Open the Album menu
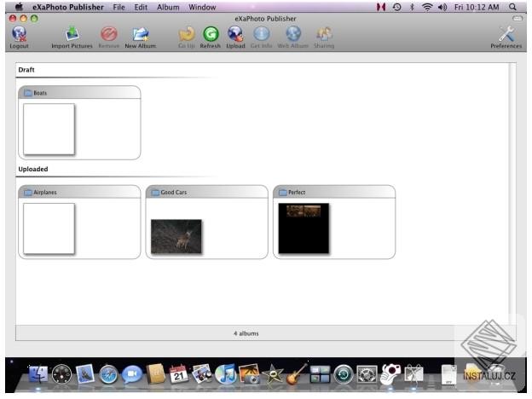 (x=168, y=7)
